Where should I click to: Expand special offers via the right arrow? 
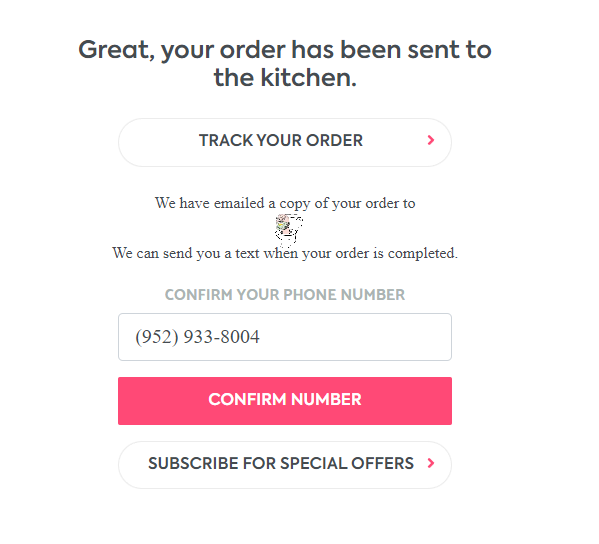431,463
